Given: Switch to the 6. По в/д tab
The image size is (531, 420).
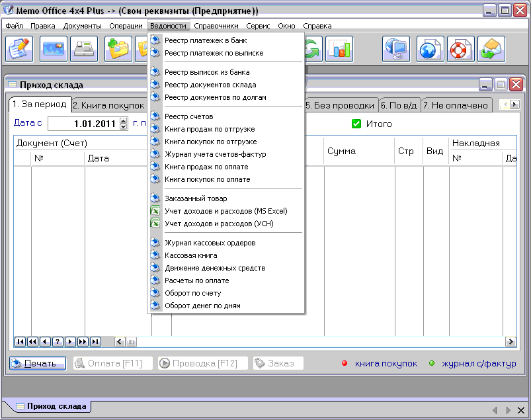Looking at the screenshot, I should (399, 105).
